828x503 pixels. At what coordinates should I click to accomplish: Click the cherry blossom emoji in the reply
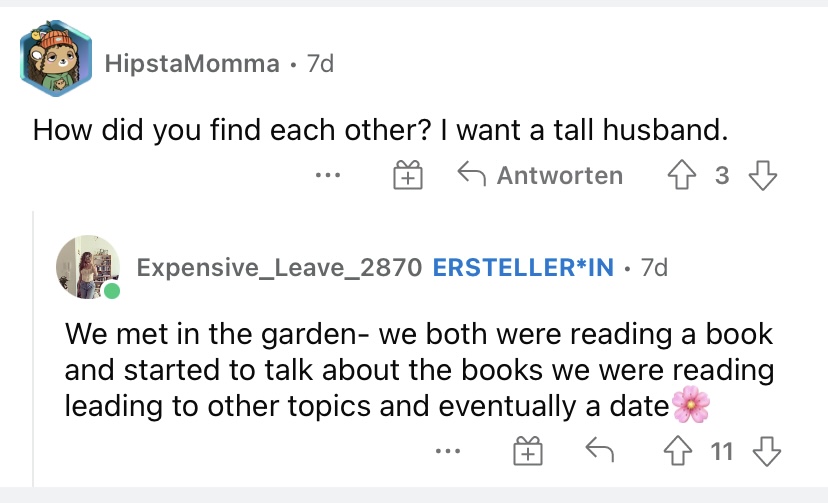691,405
